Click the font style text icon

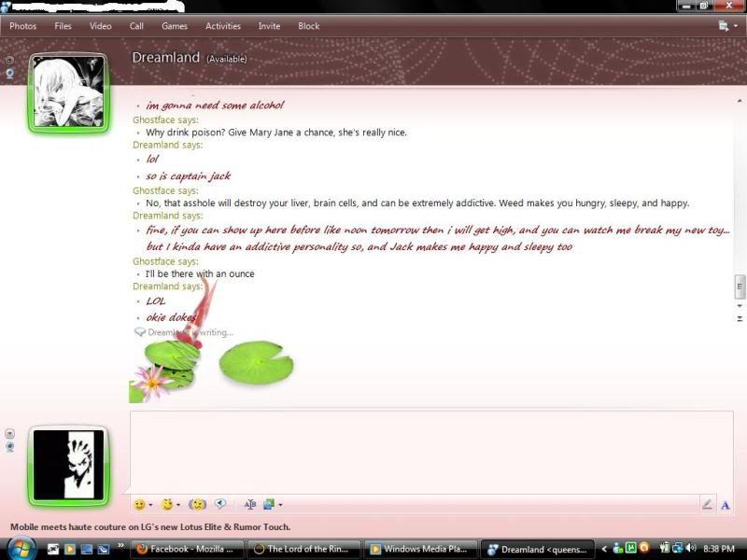249,504
